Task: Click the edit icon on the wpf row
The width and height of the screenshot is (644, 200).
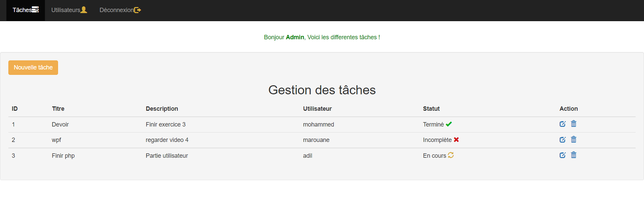Action: coord(563,140)
